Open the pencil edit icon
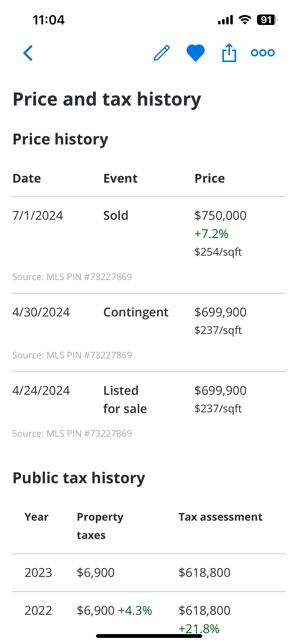 162,53
